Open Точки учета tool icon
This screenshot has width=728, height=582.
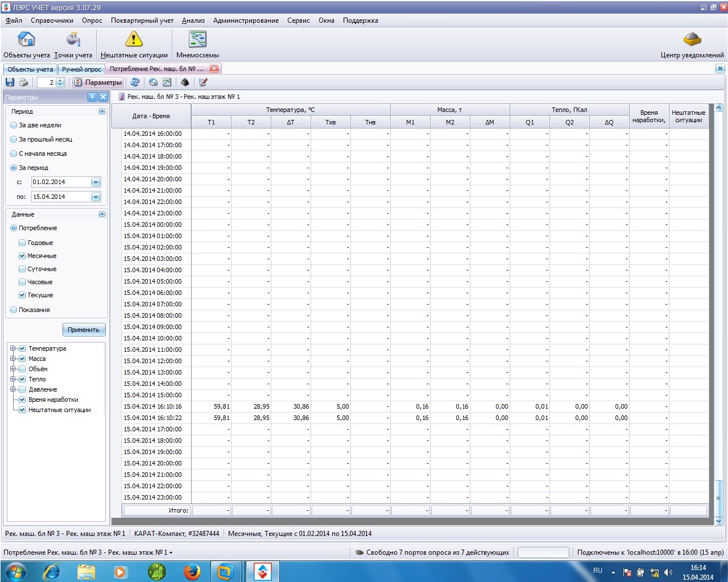pyautogui.click(x=73, y=45)
